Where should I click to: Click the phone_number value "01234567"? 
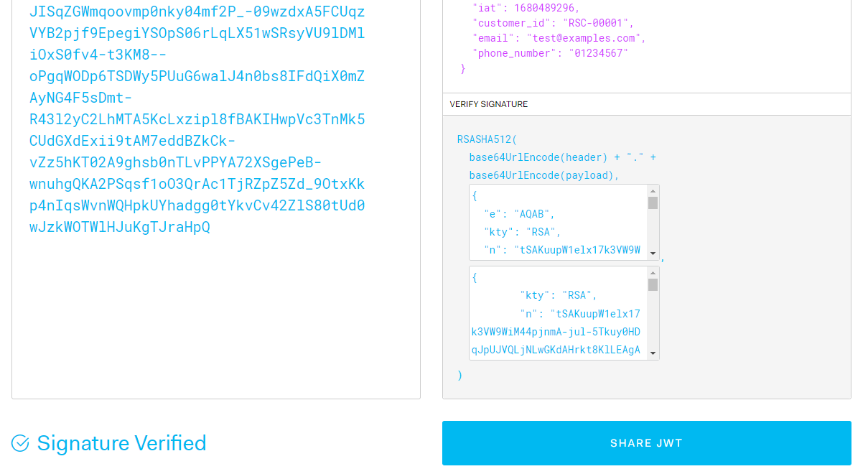[599, 53]
